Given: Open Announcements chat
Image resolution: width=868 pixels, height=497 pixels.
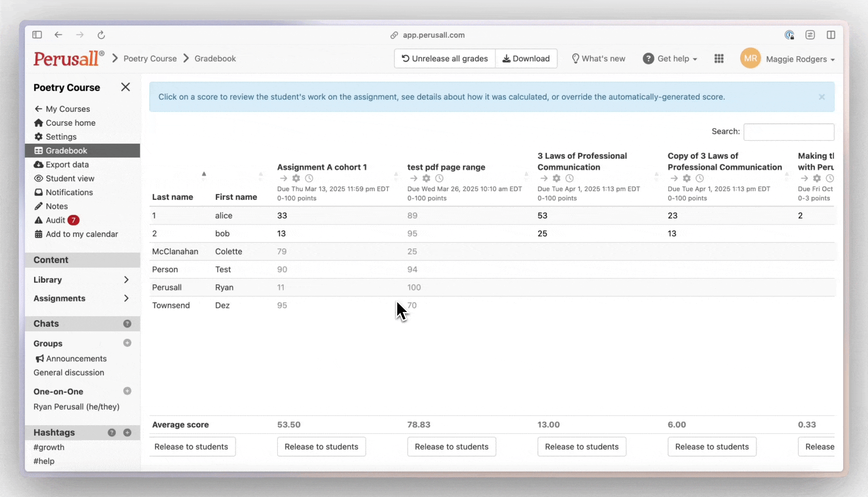Looking at the screenshot, I should click(71, 358).
